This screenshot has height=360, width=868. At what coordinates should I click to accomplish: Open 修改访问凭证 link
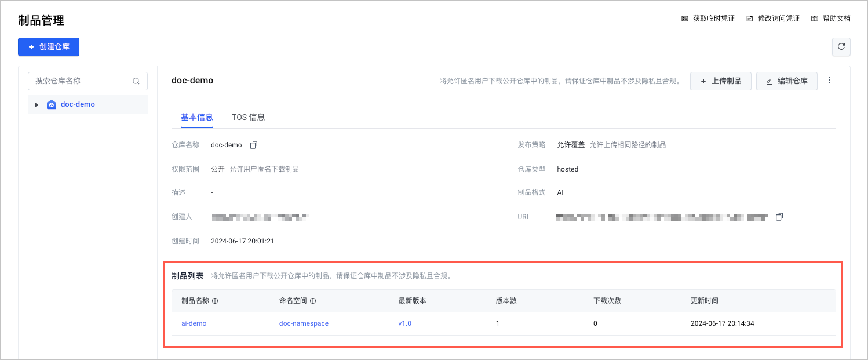tap(773, 19)
